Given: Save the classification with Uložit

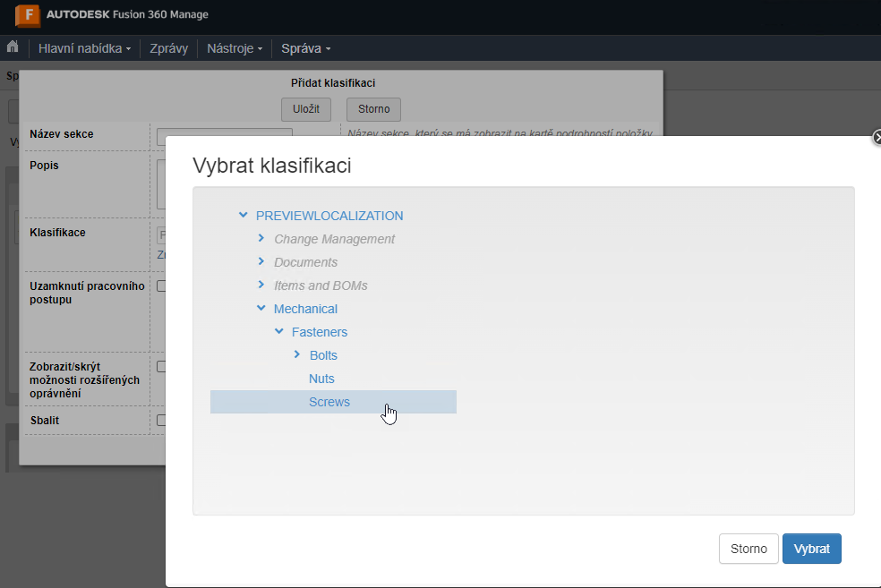Looking at the screenshot, I should tap(306, 109).
